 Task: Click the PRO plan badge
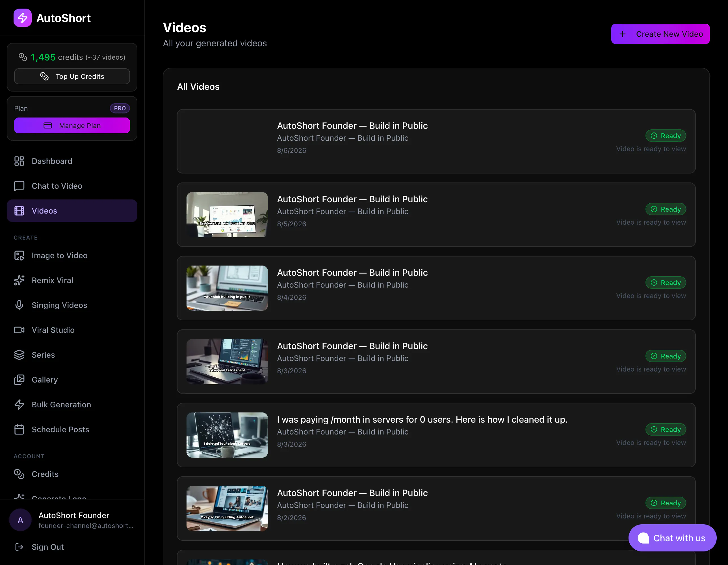[120, 108]
